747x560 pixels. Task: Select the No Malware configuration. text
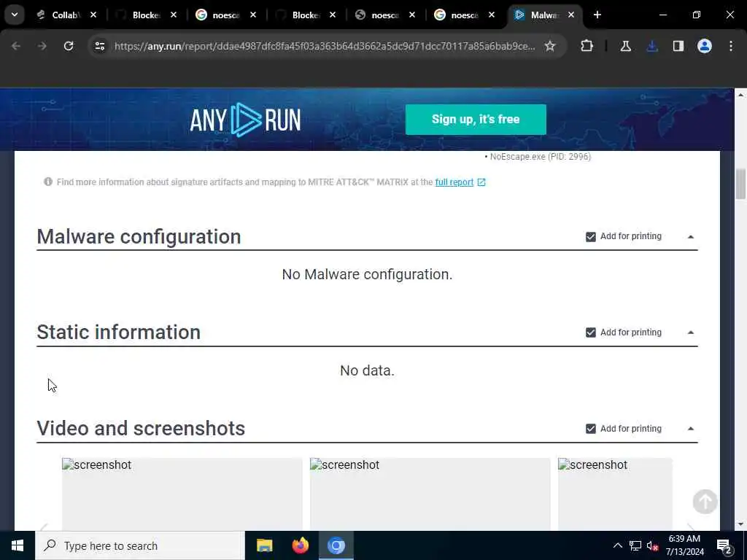(x=368, y=274)
